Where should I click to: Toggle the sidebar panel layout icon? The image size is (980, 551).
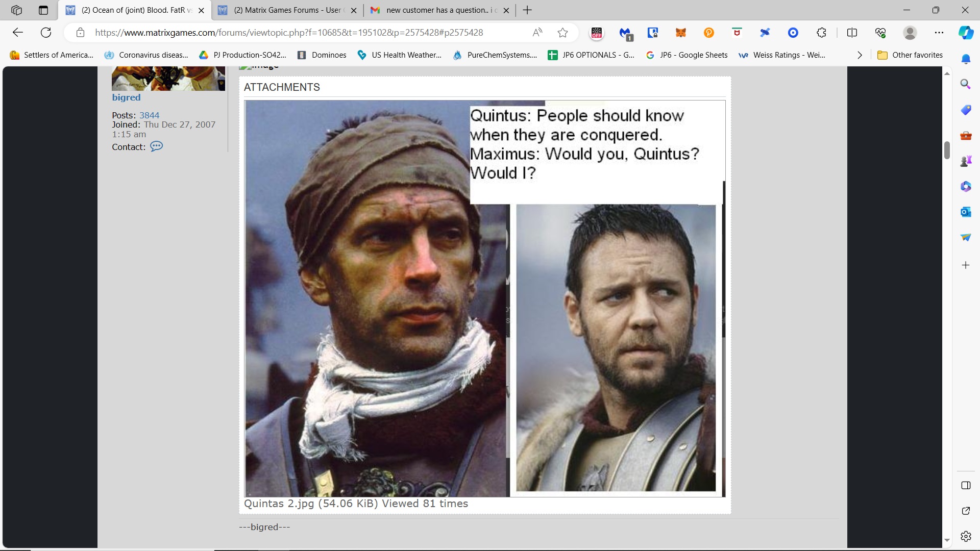(966, 485)
